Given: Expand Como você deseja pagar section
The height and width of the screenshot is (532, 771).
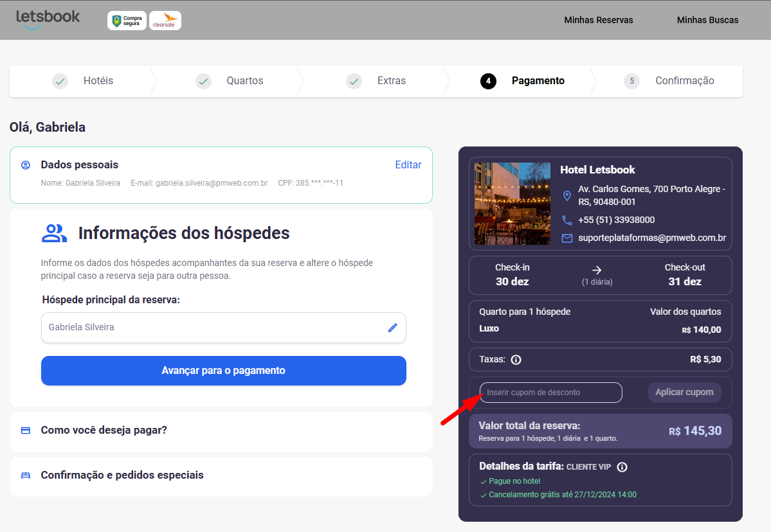Looking at the screenshot, I should (x=221, y=430).
